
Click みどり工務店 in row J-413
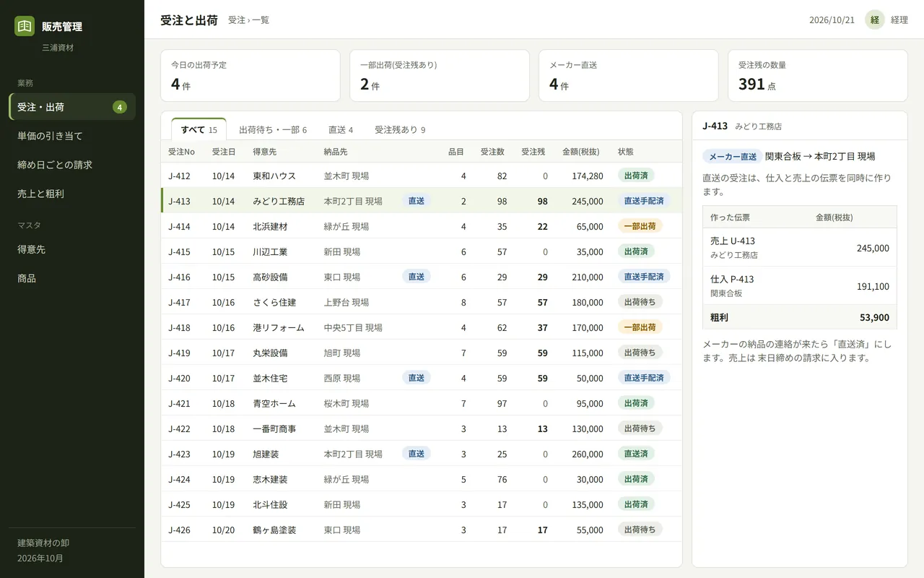tap(279, 201)
